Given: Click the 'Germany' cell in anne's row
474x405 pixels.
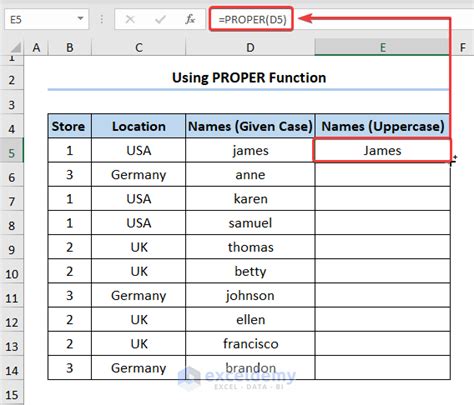Looking at the screenshot, I should [139, 174].
